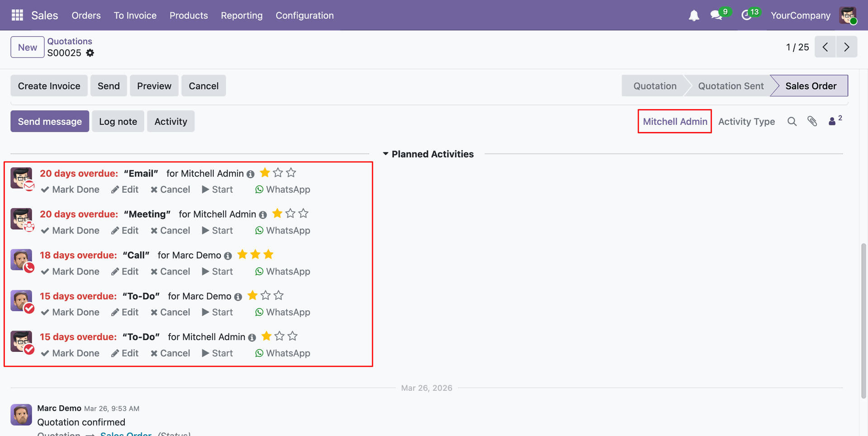Screen dimensions: 868x436
Task: Set third star on Meeting activity
Action: point(303,213)
